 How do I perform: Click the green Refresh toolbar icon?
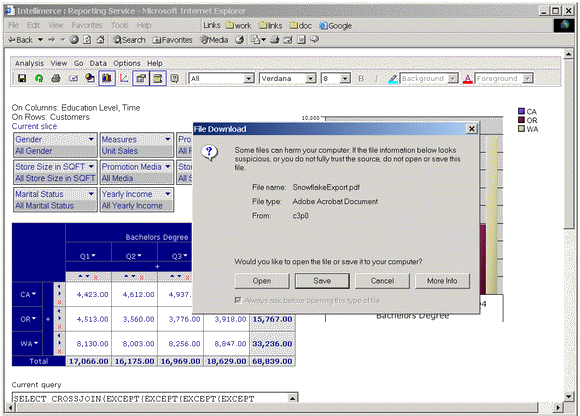pos(39,78)
